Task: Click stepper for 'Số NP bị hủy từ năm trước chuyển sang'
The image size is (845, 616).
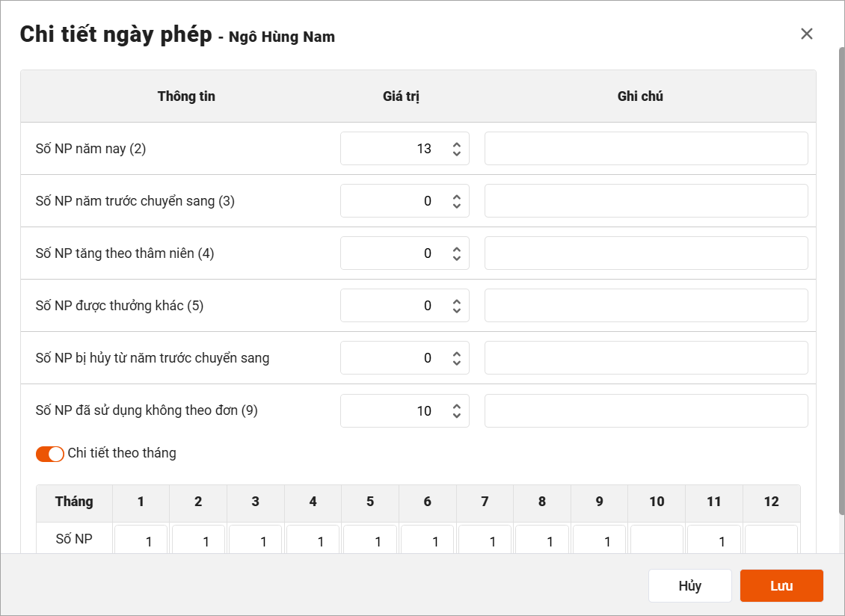Action: pos(456,358)
